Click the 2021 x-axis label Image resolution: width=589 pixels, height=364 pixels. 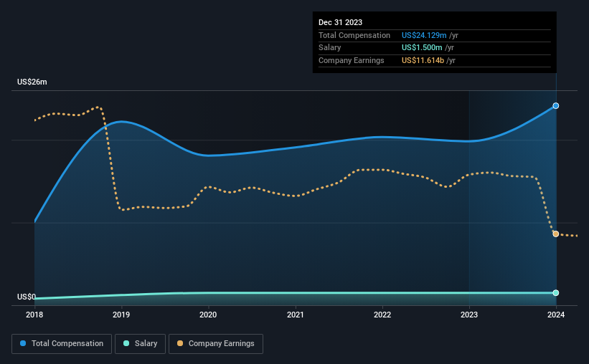296,315
